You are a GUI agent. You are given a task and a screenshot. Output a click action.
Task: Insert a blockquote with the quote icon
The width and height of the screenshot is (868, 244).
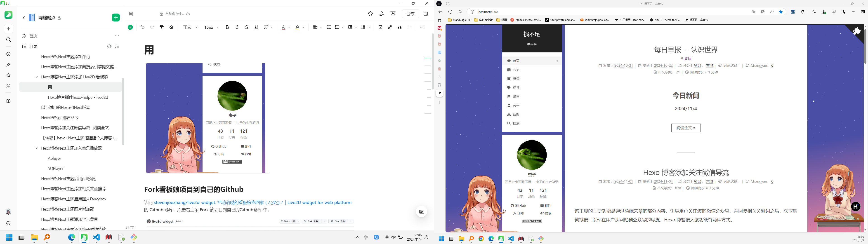coord(400,27)
